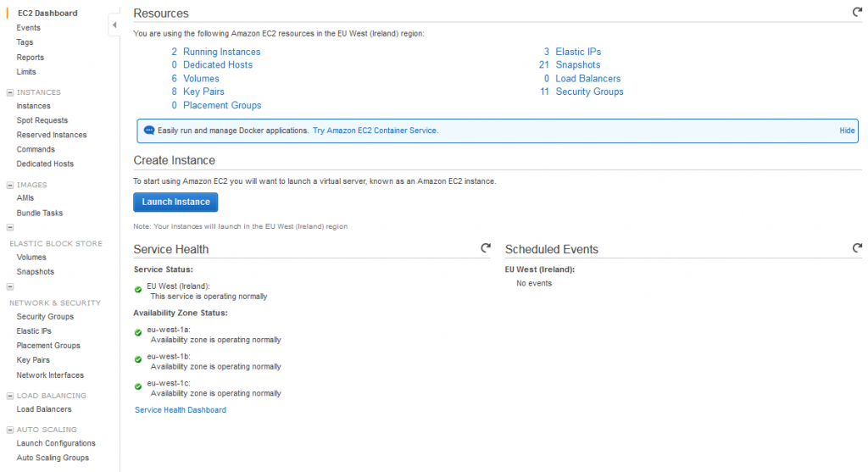Open Launch Configurations page
868x472 pixels.
coord(56,443)
